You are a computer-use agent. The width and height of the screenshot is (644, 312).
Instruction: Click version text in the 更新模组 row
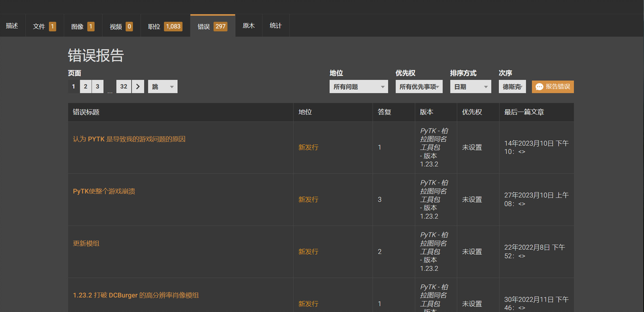coord(434,252)
